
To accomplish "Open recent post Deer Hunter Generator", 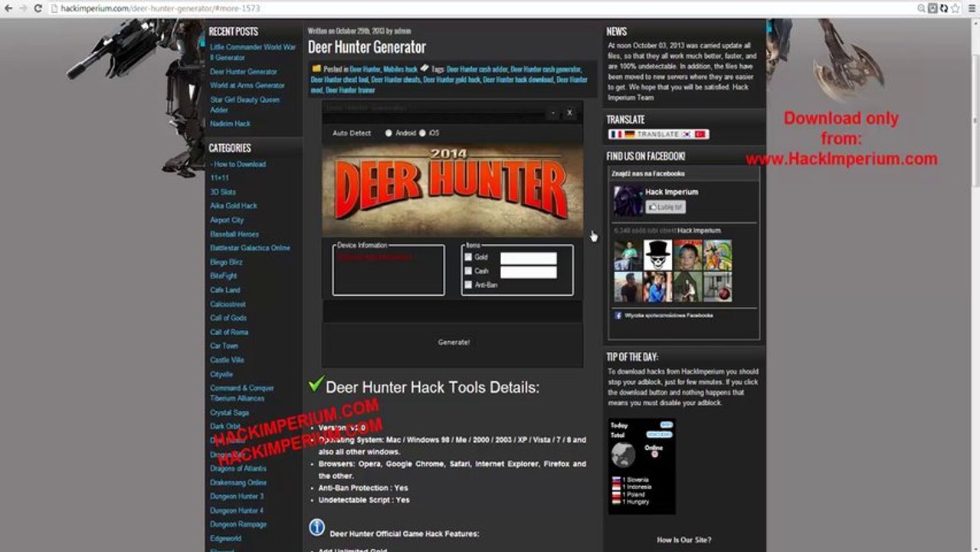I will [244, 71].
